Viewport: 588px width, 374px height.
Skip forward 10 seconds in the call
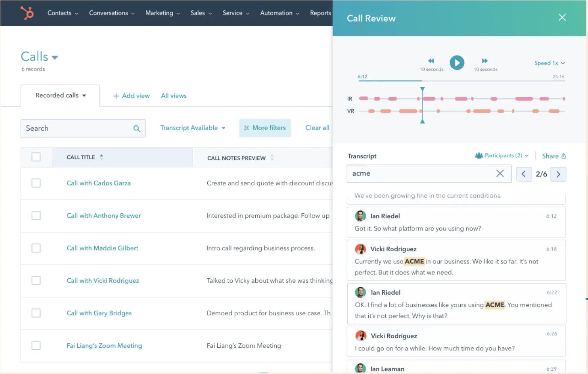[485, 61]
